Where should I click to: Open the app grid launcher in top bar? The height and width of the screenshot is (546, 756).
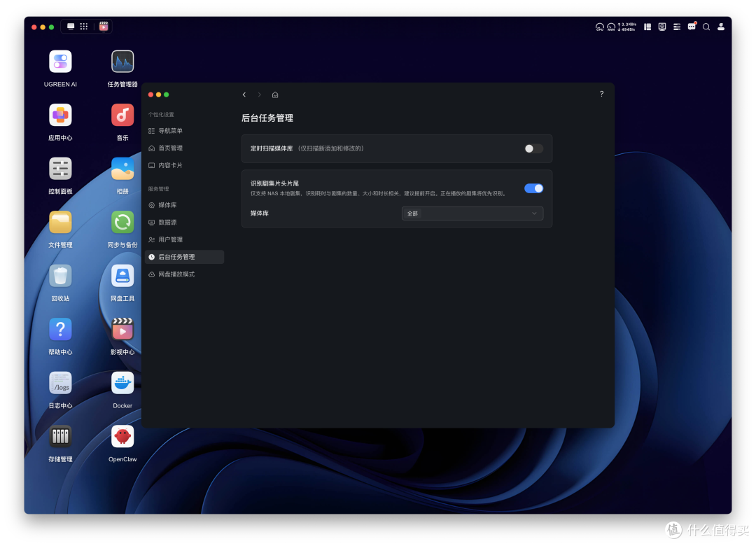tap(84, 27)
